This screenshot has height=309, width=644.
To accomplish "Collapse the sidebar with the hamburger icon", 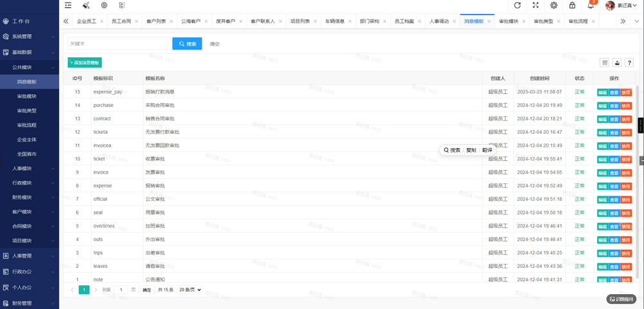I will tap(68, 5).
